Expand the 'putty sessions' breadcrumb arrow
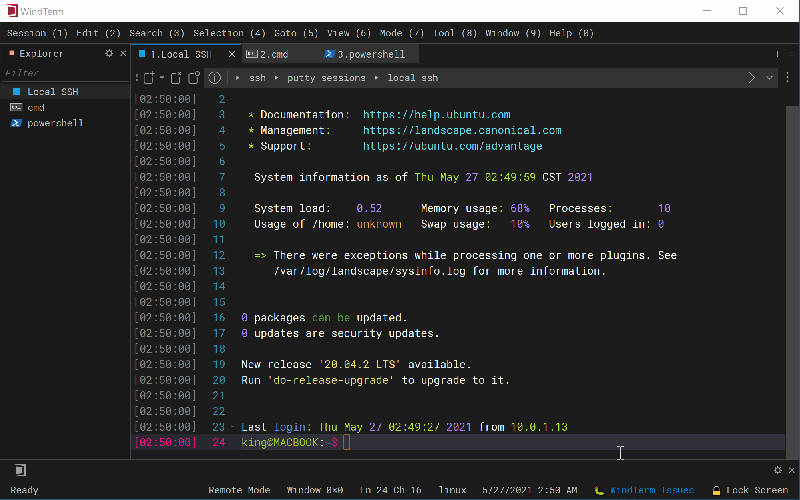Screen dimensions: 800x500 click(276, 78)
